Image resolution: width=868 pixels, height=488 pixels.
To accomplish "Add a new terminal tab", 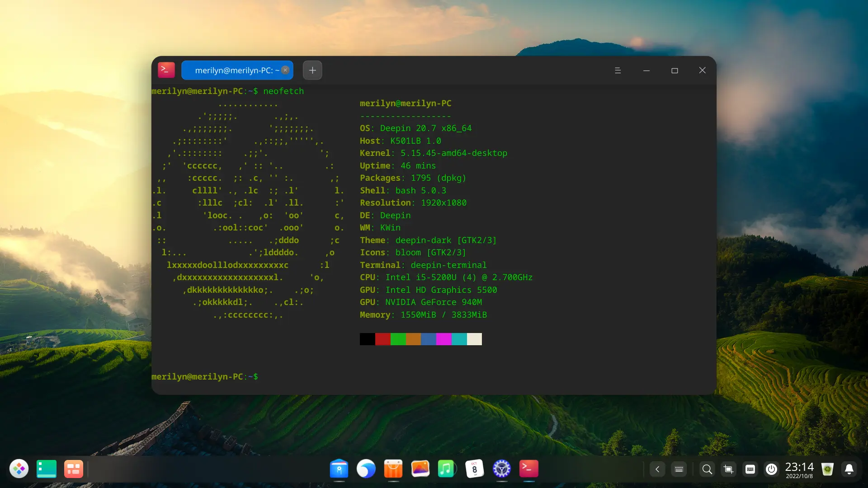I will [x=312, y=70].
